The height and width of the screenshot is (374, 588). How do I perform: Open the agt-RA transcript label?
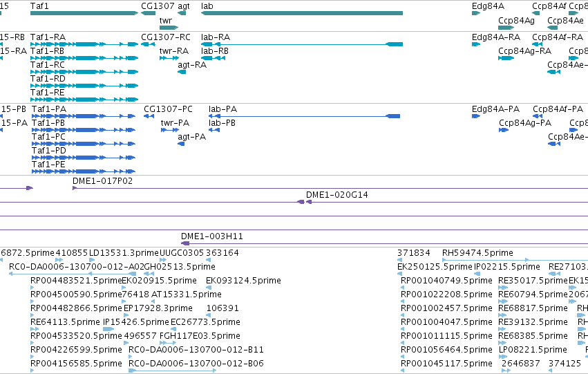tap(192, 65)
